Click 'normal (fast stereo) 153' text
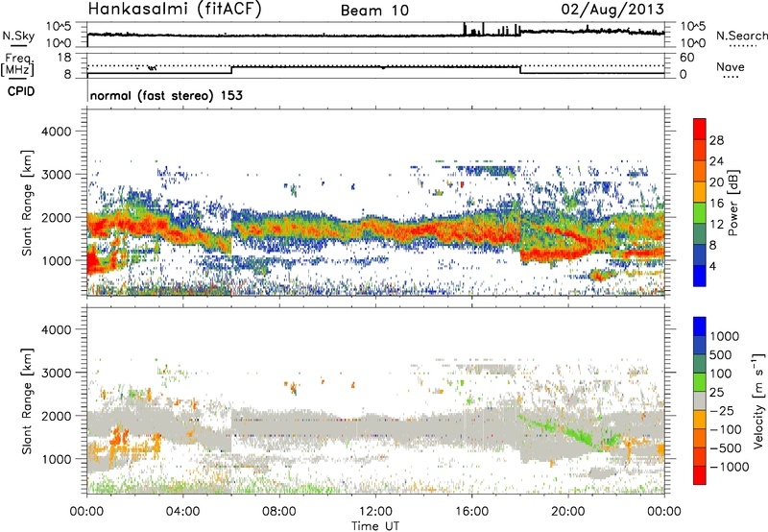This screenshot has width=768, height=532. point(166,95)
